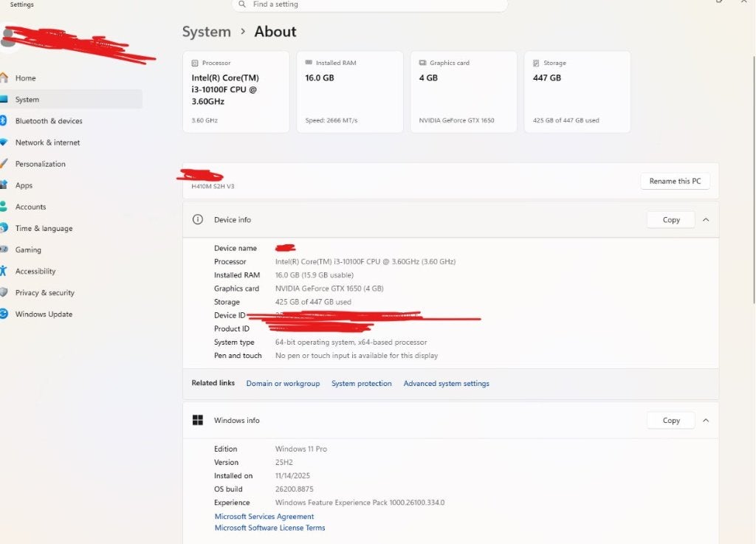Collapse the Windows info section

point(706,420)
